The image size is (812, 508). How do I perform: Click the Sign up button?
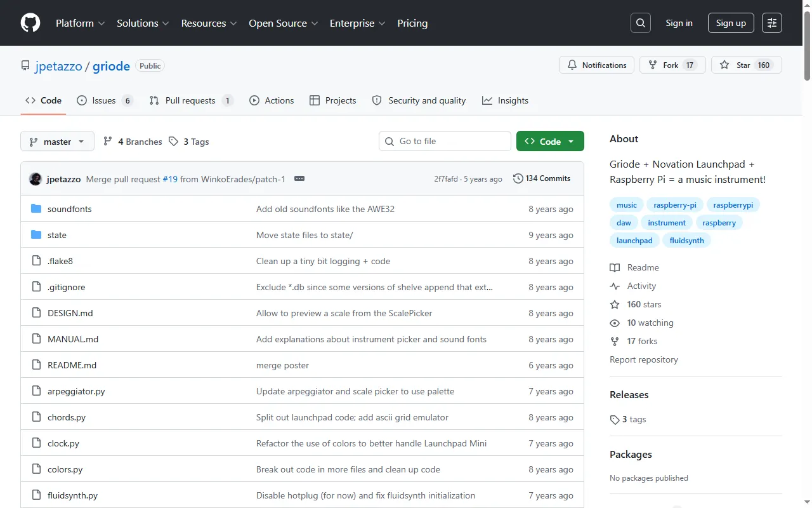(x=731, y=23)
